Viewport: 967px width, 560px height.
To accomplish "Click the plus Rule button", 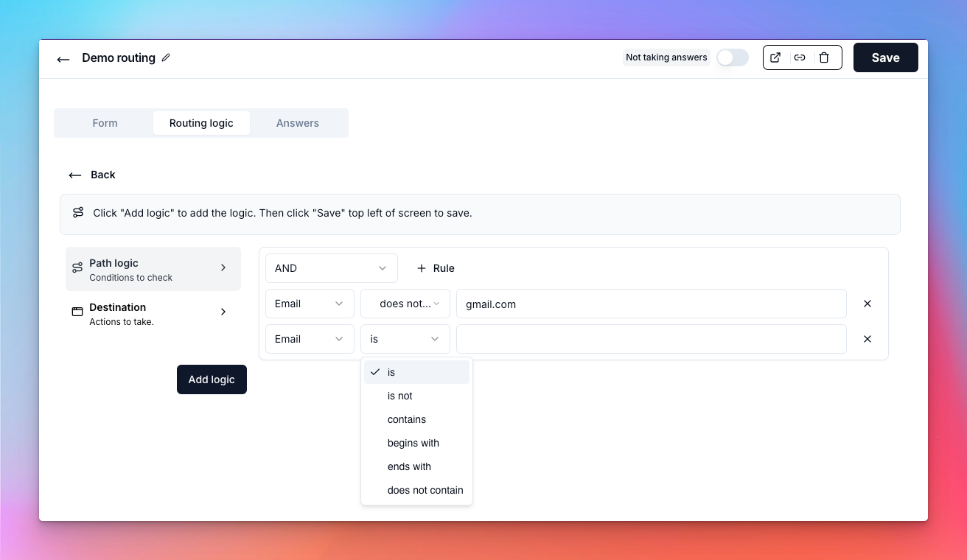I will pyautogui.click(x=436, y=268).
